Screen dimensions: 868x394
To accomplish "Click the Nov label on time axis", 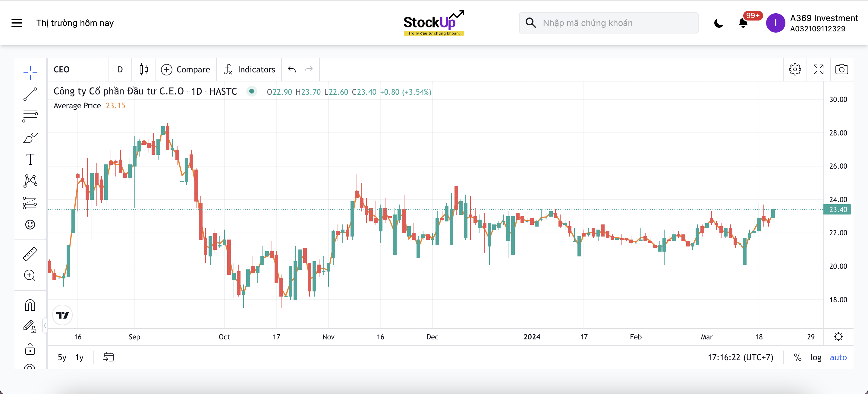I will (x=328, y=337).
